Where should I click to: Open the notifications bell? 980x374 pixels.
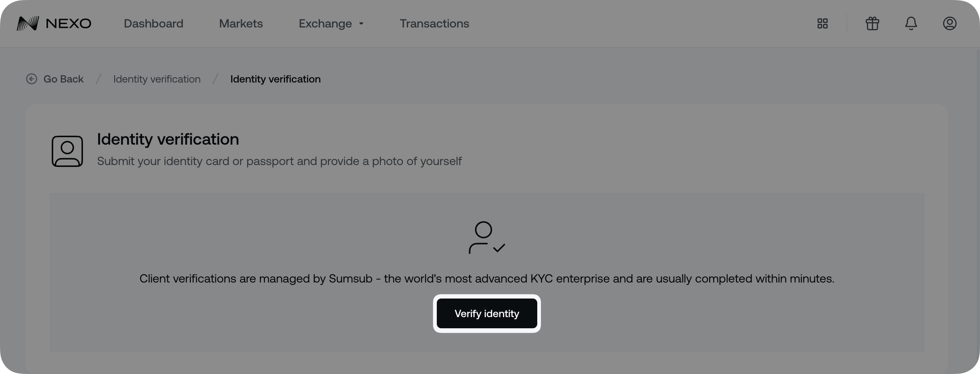point(911,23)
